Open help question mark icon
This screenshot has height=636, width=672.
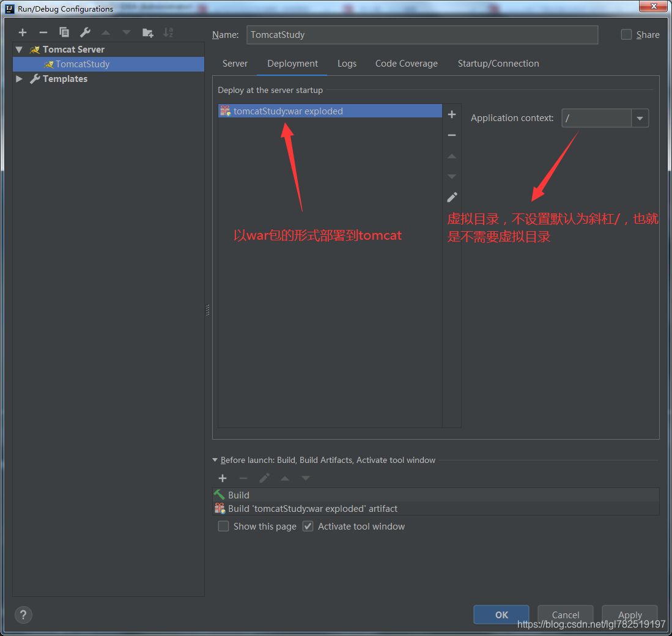click(24, 615)
